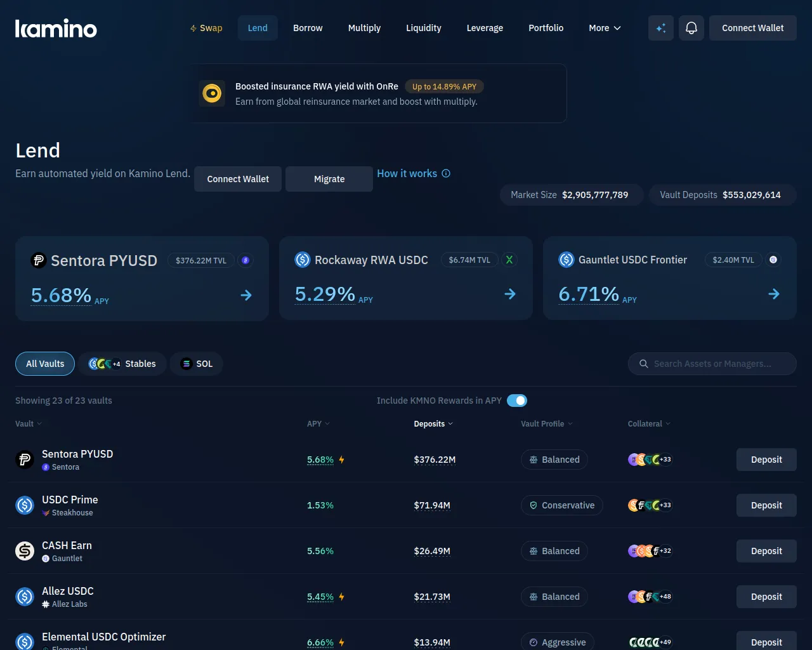
Task: Click the boost lightning icon beside 5.45% APY
Action: pyautogui.click(x=341, y=597)
